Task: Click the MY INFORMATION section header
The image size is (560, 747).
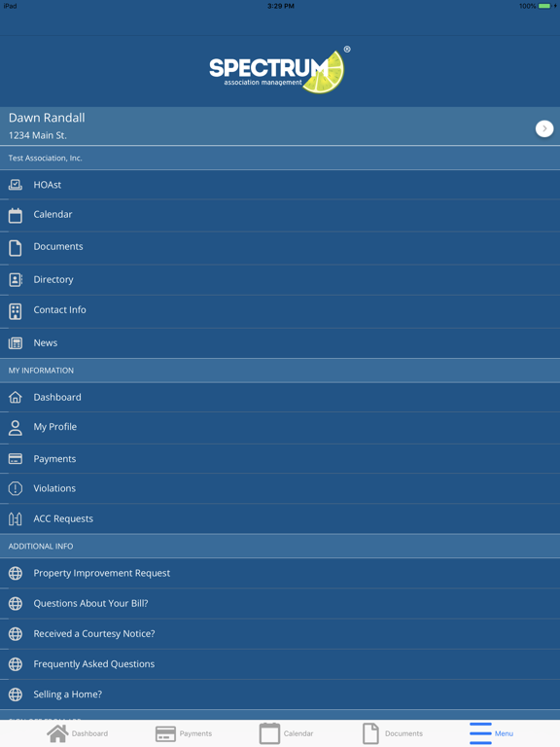Action: (280, 371)
